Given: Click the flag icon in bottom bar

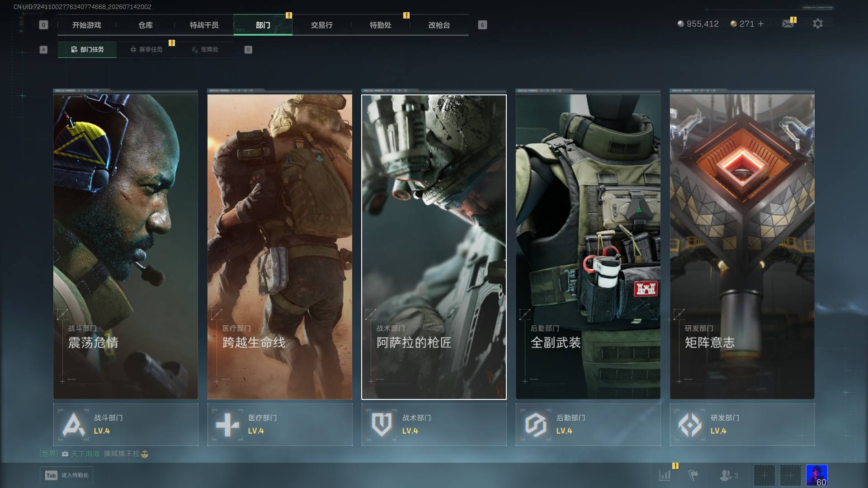Looking at the screenshot, I should click(x=693, y=475).
